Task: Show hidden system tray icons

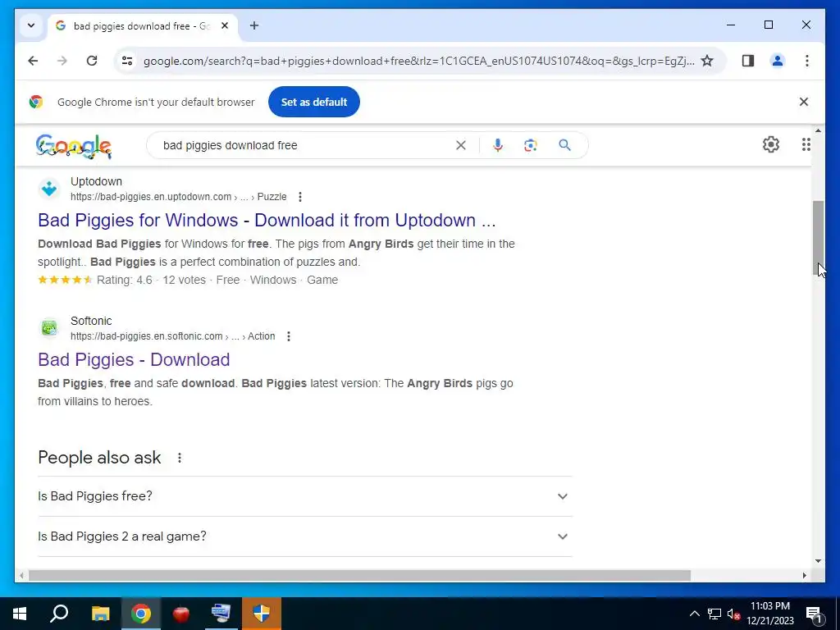Action: (694, 614)
